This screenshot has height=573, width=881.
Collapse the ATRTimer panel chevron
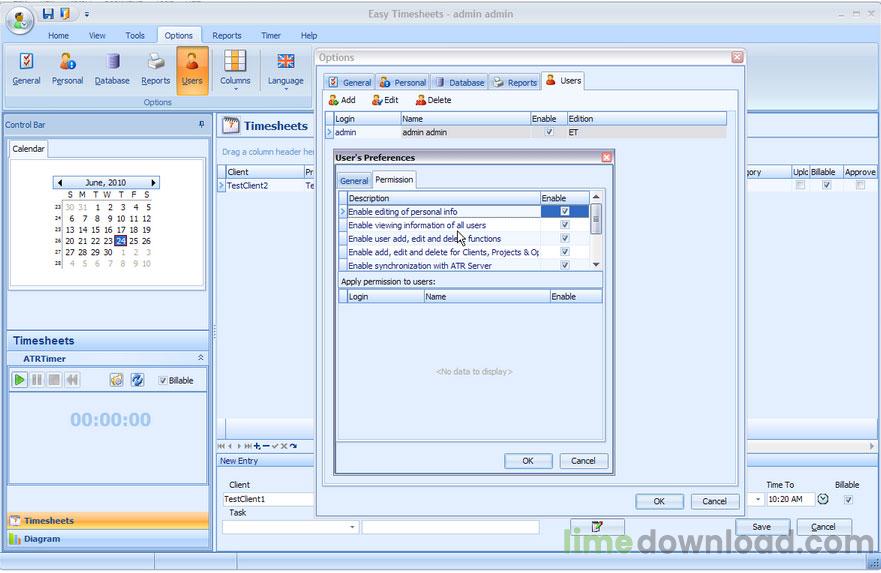coord(200,358)
